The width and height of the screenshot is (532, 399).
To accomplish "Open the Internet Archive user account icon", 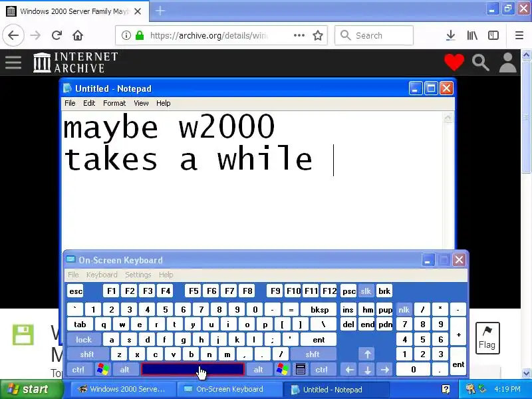I will click(x=507, y=63).
